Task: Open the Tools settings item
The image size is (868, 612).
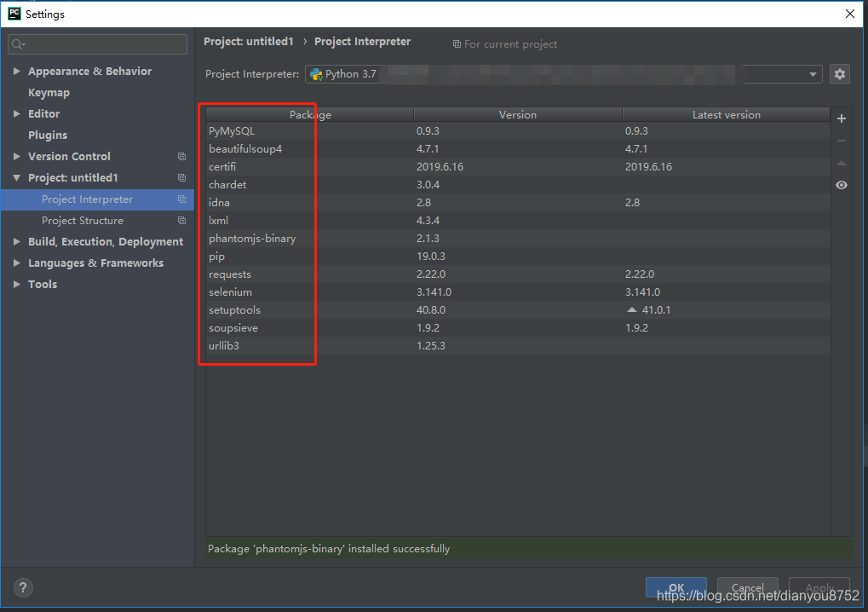Action: point(43,284)
